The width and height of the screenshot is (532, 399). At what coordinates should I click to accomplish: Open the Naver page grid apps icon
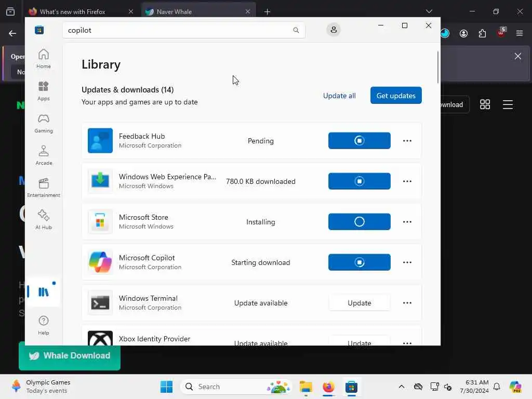[x=485, y=104]
